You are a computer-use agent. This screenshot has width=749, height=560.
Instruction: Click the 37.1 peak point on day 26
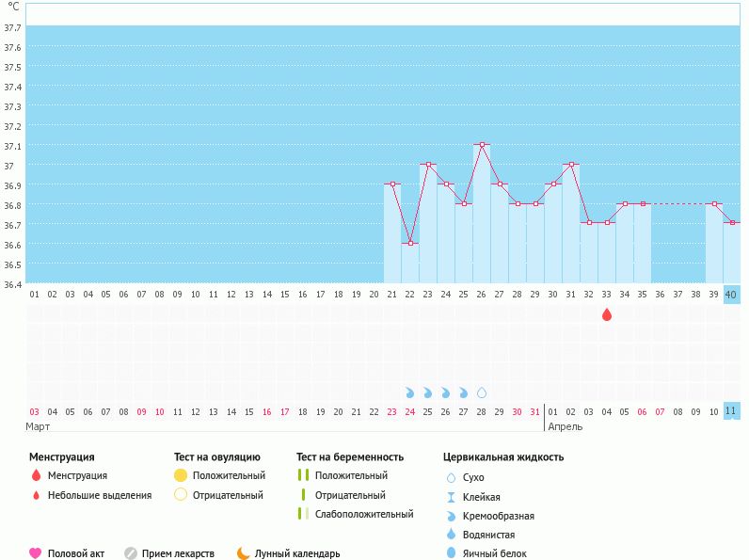click(482, 145)
